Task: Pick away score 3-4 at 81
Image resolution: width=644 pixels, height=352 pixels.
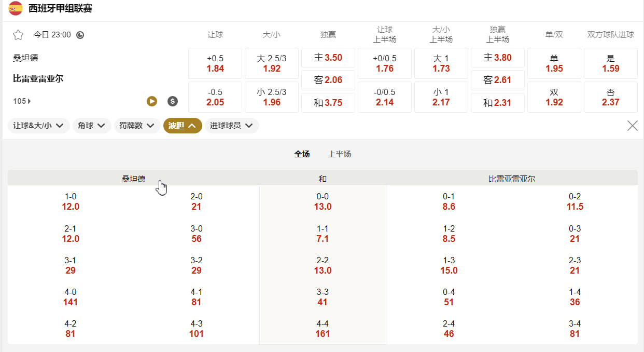Action: (575, 329)
